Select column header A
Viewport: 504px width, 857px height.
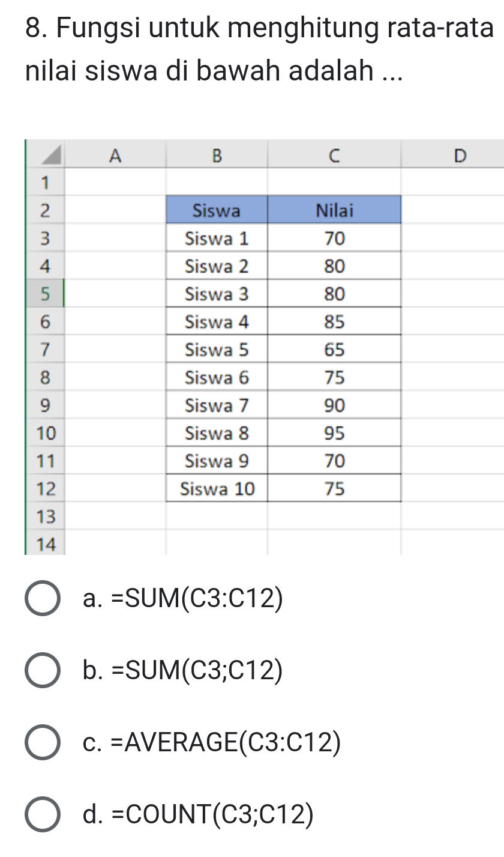pos(115,155)
